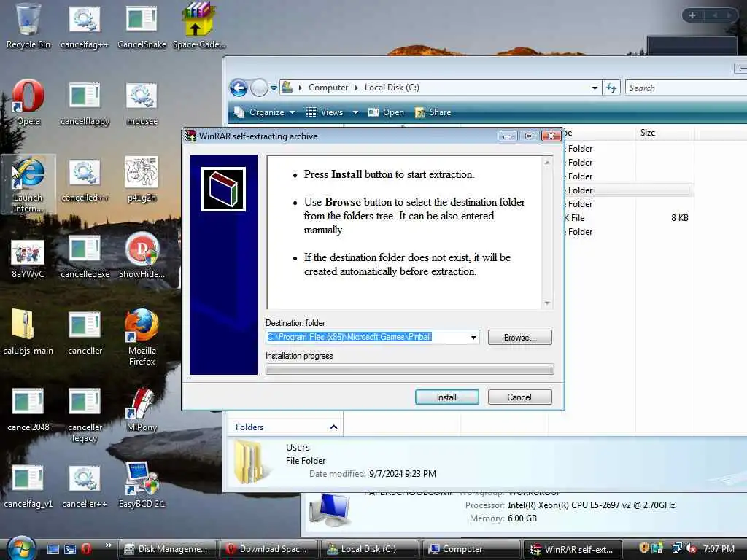Open the Windows Start orb
The image size is (747, 560).
21,548
